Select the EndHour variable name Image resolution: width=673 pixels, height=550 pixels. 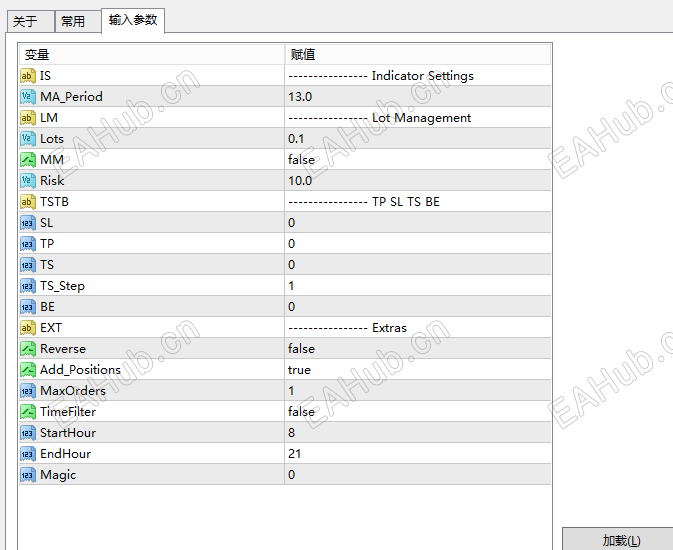65,454
